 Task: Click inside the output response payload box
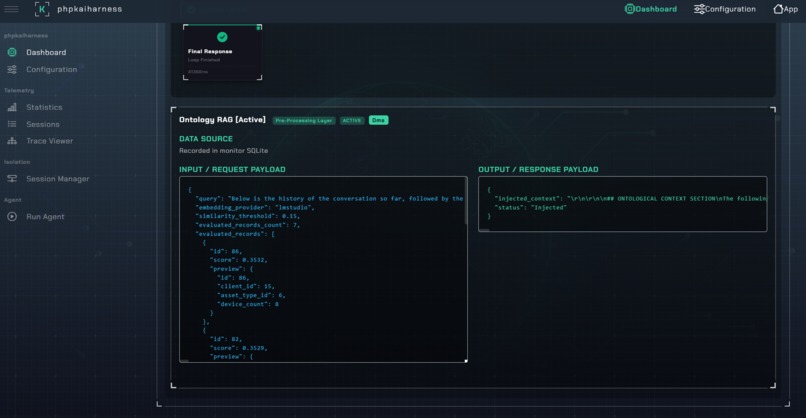tap(622, 204)
